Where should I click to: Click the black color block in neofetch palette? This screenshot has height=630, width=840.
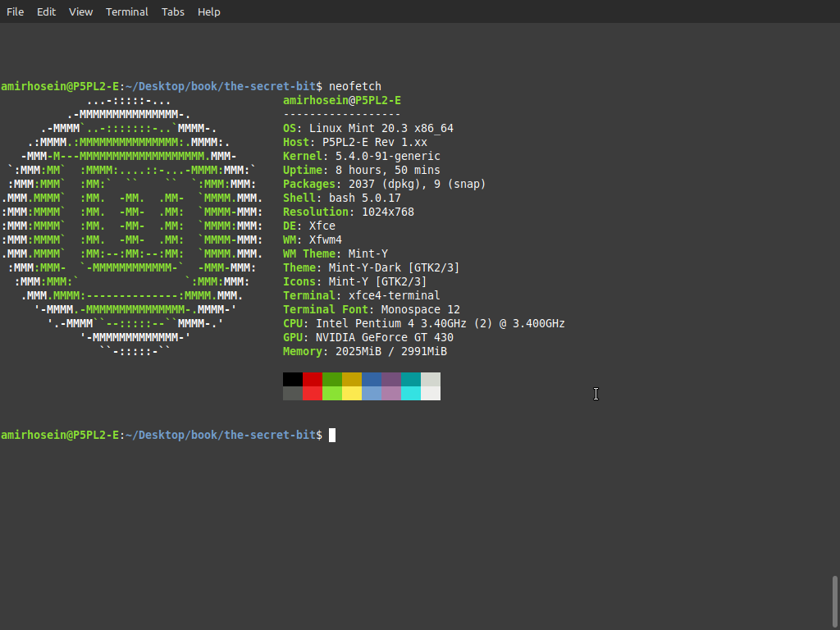point(293,379)
